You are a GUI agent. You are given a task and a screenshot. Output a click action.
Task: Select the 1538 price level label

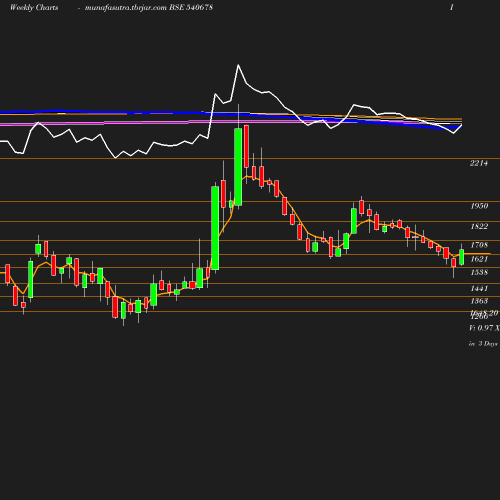[479, 272]
